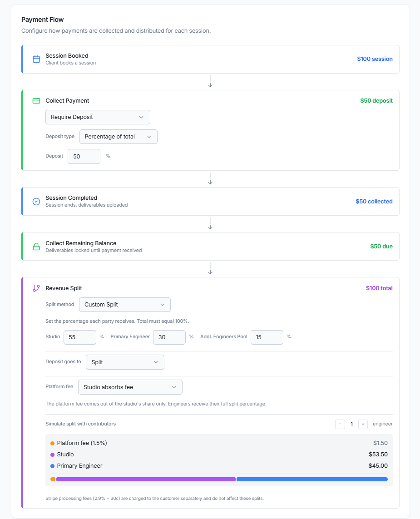Viewport: 420px width, 519px height.
Task: Click the "Session Completed" step title
Action: (71, 198)
